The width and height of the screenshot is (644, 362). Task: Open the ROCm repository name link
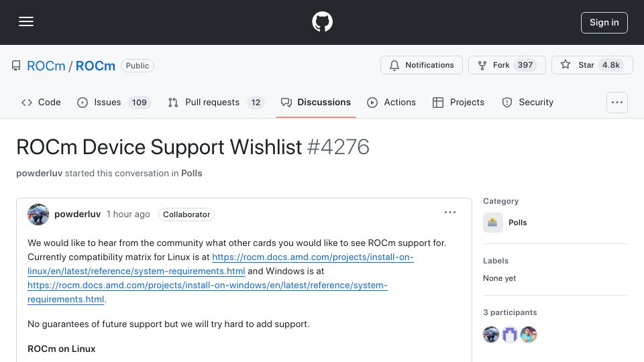coord(95,66)
